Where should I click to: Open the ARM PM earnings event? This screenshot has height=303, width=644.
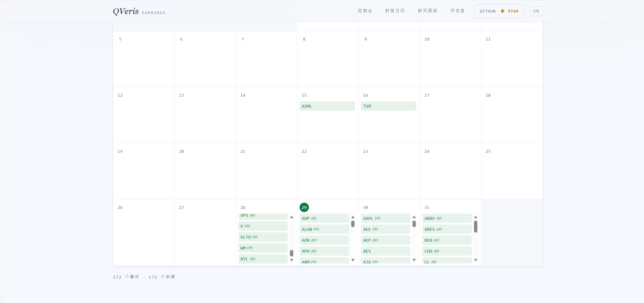[324, 261]
